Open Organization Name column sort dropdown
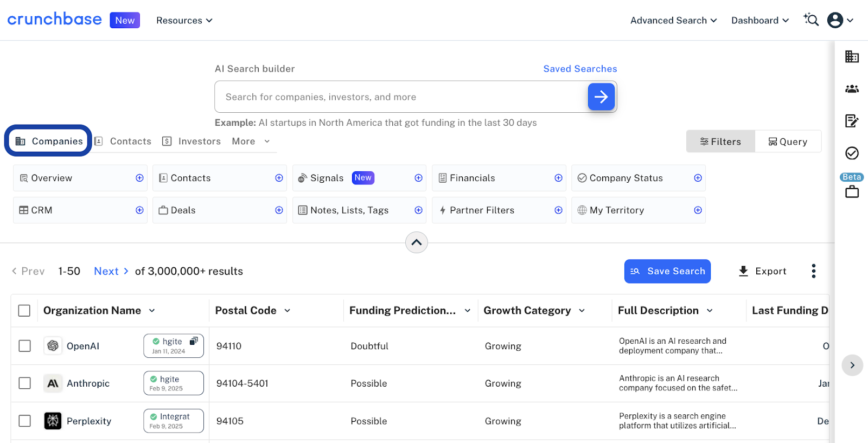 point(152,311)
